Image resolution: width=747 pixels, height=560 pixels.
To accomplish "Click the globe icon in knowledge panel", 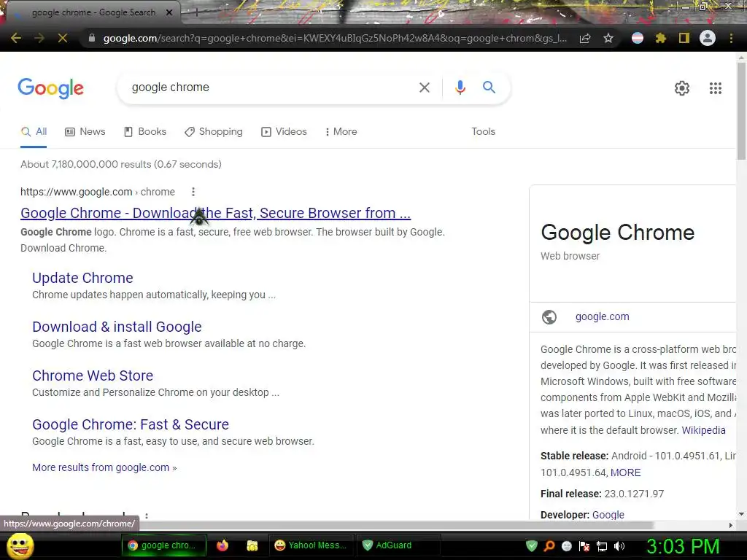I will (x=549, y=317).
